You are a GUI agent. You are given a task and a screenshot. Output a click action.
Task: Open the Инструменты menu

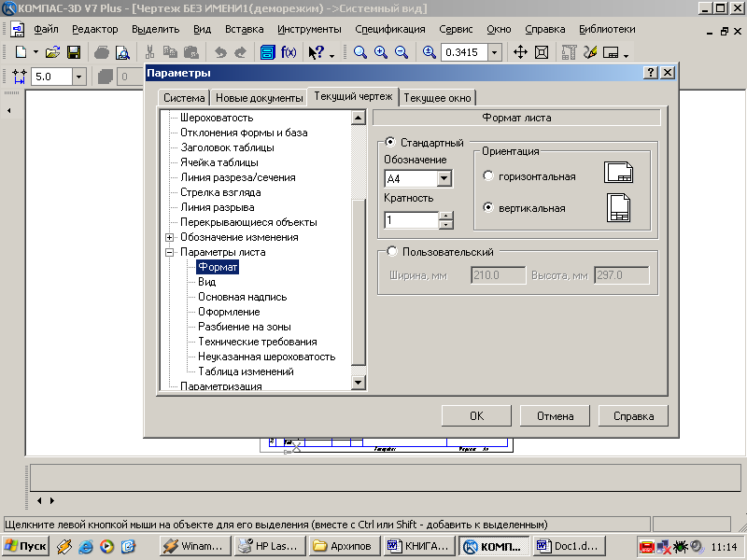pos(309,29)
